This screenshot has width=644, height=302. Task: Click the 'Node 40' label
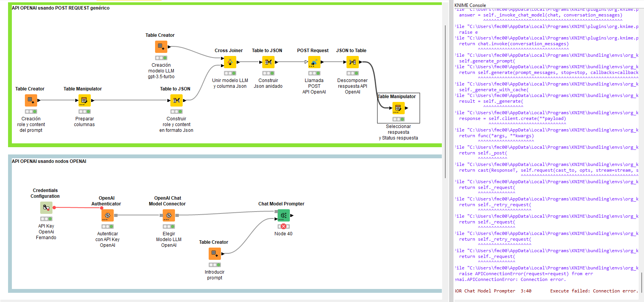(x=283, y=234)
